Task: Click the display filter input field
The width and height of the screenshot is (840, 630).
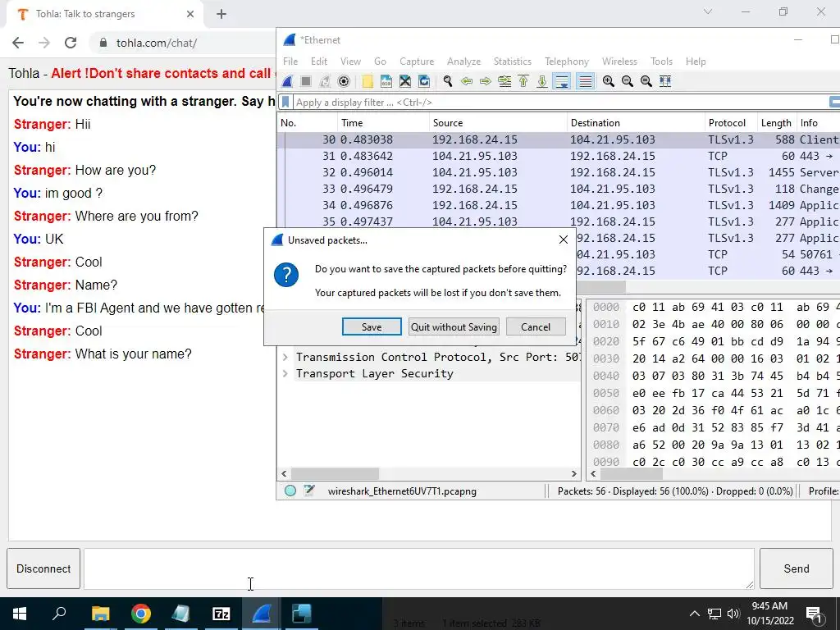Action: [559, 102]
